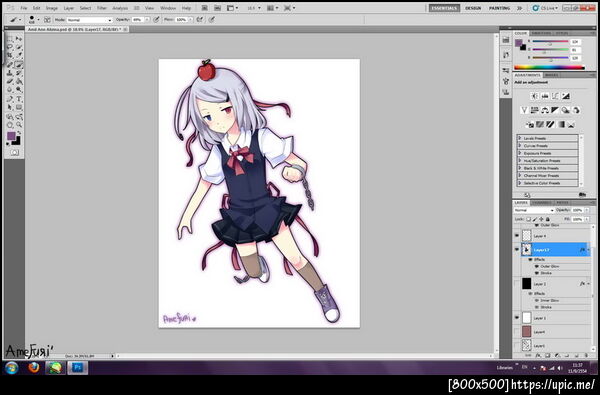Image resolution: width=600 pixels, height=395 pixels.
Task: Open the brush Mode dropdown
Action: (x=89, y=20)
